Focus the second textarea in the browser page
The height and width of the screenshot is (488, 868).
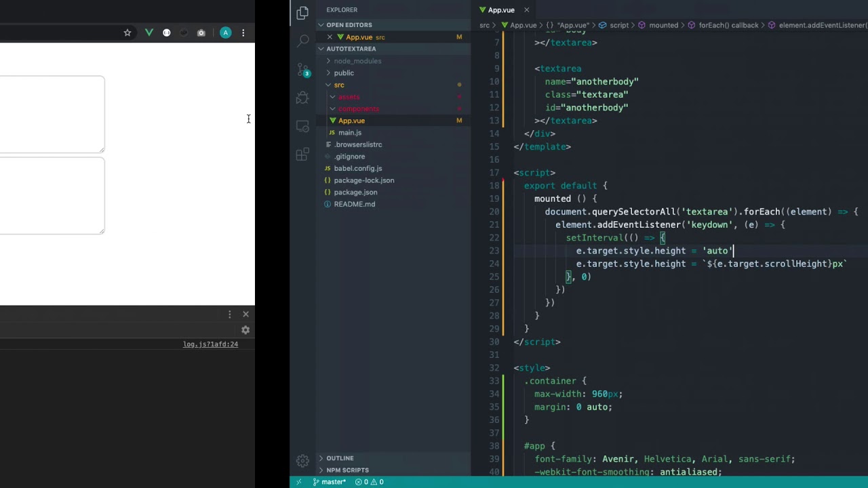coord(52,196)
